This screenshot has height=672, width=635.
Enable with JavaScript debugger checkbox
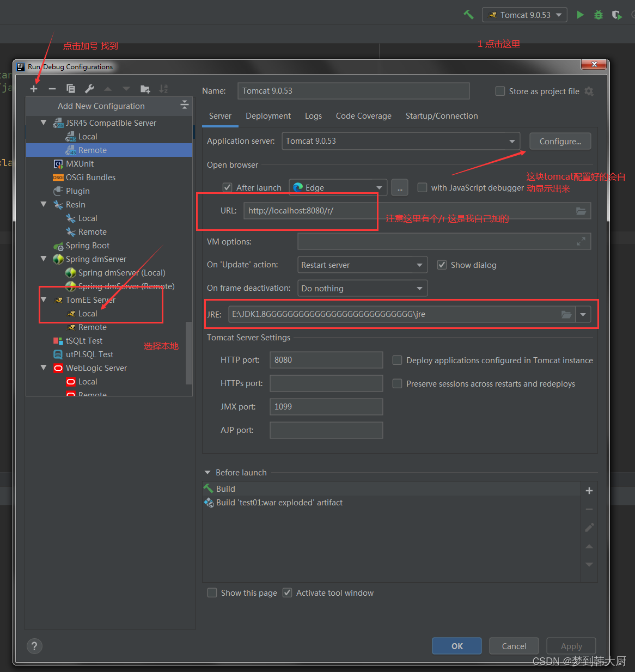422,187
